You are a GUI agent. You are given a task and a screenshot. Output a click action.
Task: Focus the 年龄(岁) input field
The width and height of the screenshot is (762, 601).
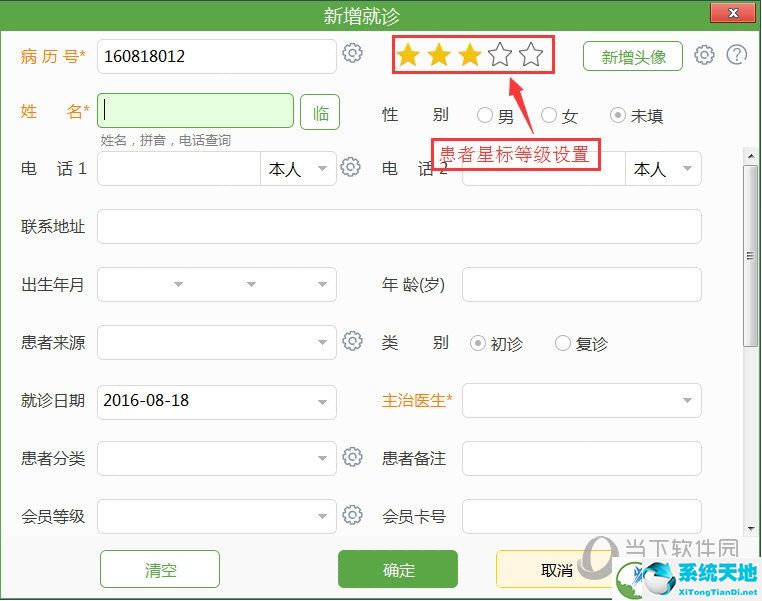point(582,284)
